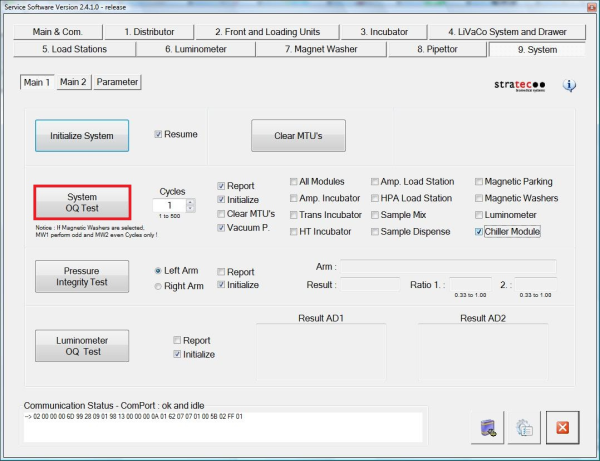Image resolution: width=600 pixels, height=461 pixels.
Task: Uncheck the Chiller Module checkbox
Action: (479, 232)
